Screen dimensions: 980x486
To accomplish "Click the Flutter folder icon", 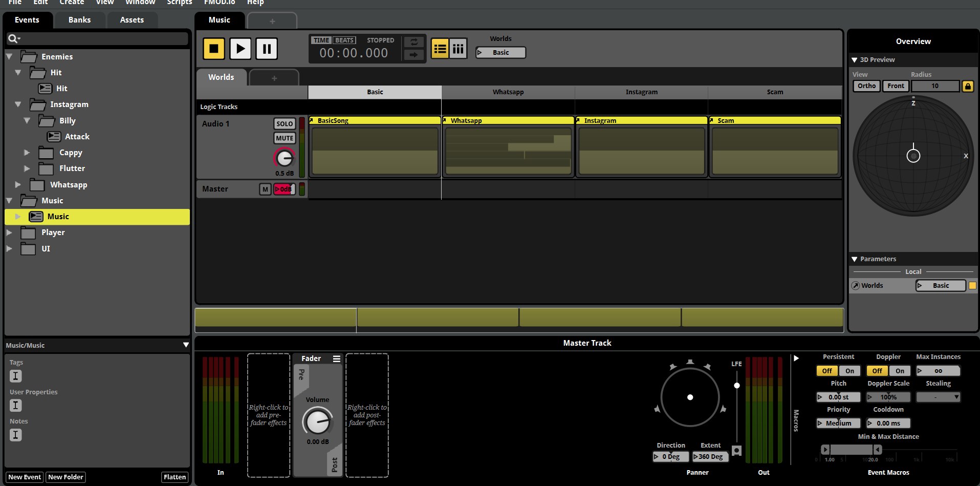I will [46, 169].
